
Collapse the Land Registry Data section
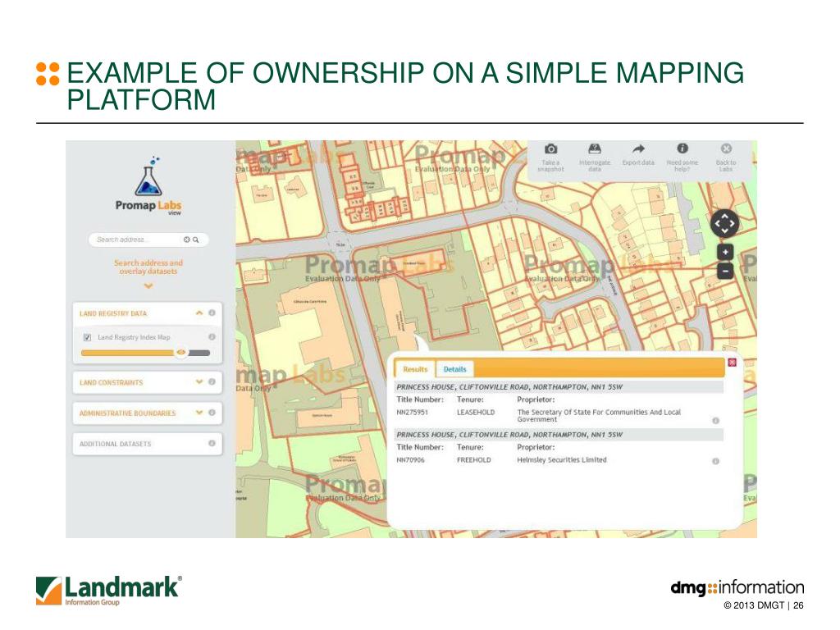point(199,313)
